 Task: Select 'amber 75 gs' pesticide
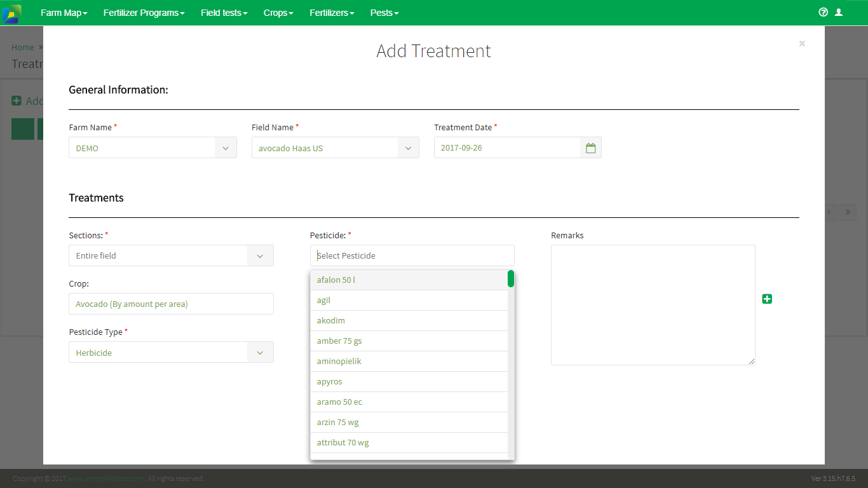[x=409, y=341]
